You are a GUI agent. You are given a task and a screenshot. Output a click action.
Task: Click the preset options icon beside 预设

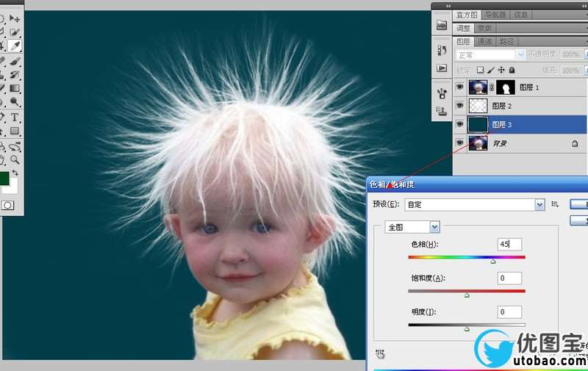point(555,204)
